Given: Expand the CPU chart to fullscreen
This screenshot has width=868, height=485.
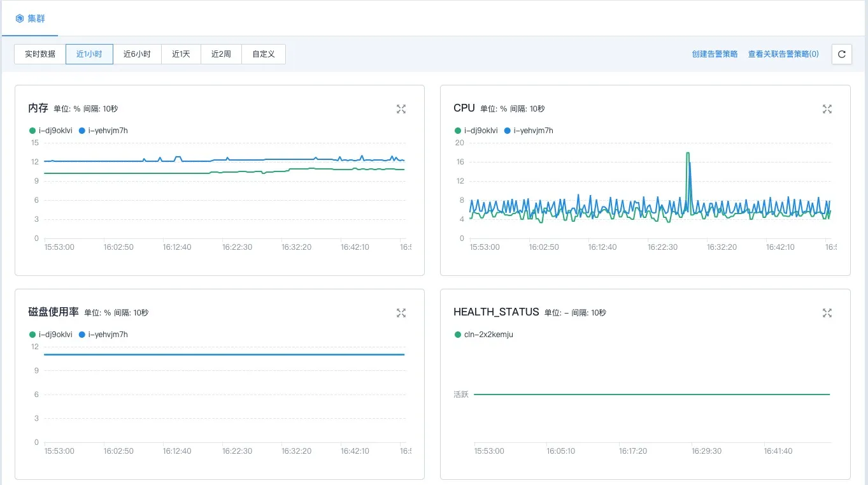Looking at the screenshot, I should [827, 109].
